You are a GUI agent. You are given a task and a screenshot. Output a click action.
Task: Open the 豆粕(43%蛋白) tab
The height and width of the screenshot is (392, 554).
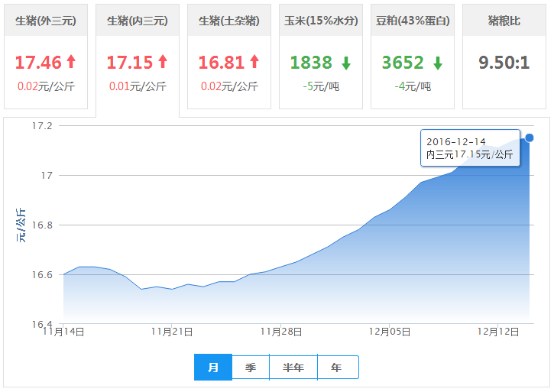pyautogui.click(x=413, y=21)
